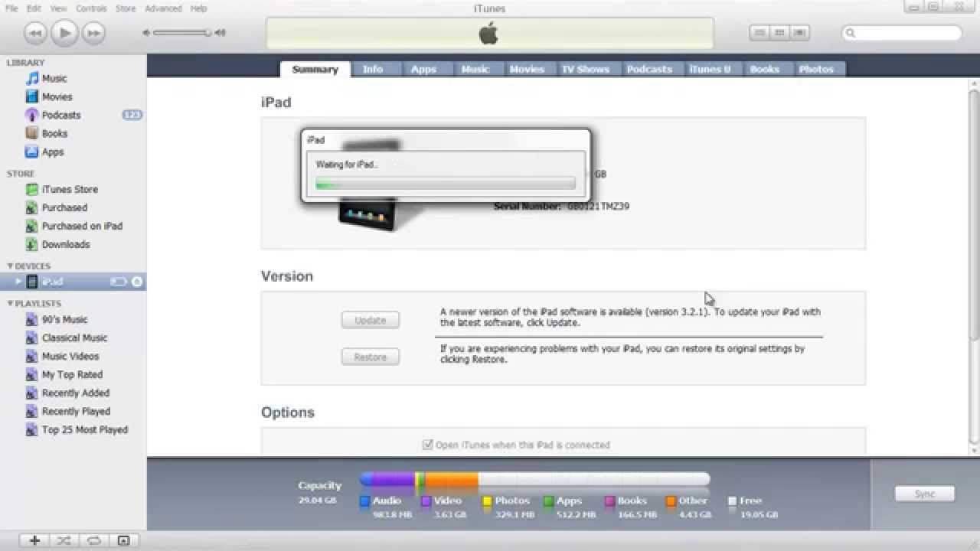Viewport: 980px width, 551px height.
Task: Switch to the Summary tab
Action: pos(315,69)
